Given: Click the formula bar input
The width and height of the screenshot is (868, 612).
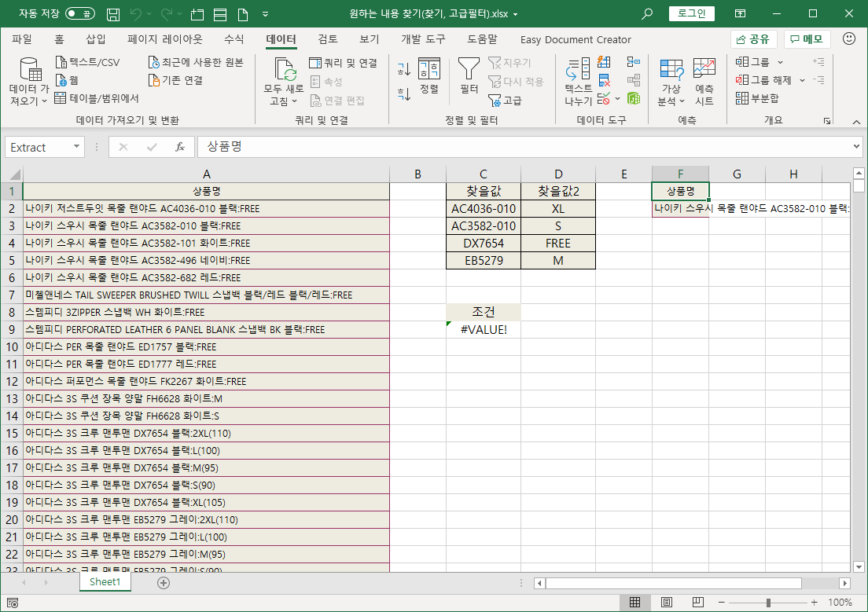Looking at the screenshot, I should pyautogui.click(x=523, y=147).
